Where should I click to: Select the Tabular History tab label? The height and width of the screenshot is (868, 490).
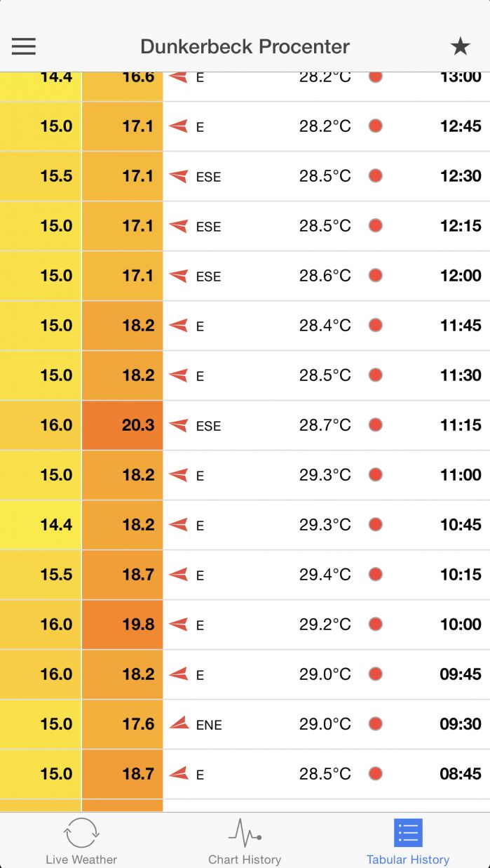(x=408, y=859)
